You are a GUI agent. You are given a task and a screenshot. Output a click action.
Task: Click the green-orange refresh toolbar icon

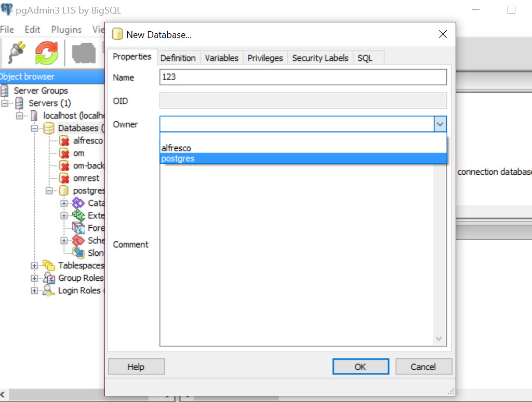[46, 53]
